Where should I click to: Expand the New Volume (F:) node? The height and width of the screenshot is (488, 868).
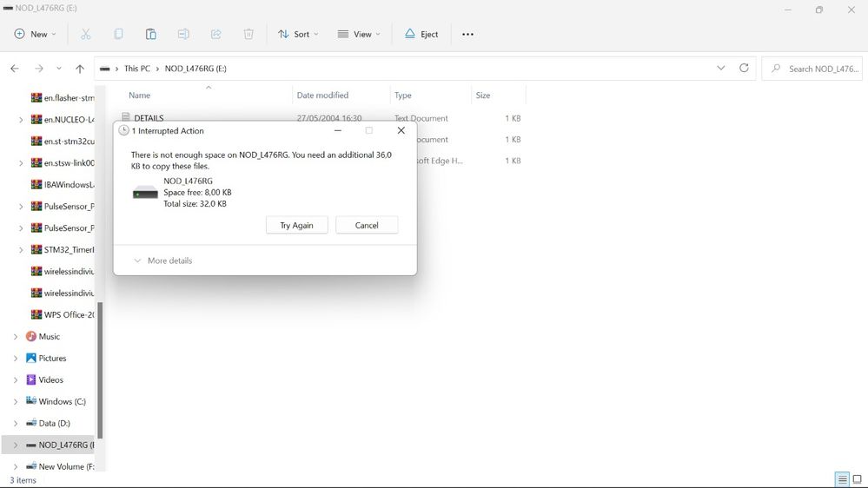pyautogui.click(x=16, y=466)
